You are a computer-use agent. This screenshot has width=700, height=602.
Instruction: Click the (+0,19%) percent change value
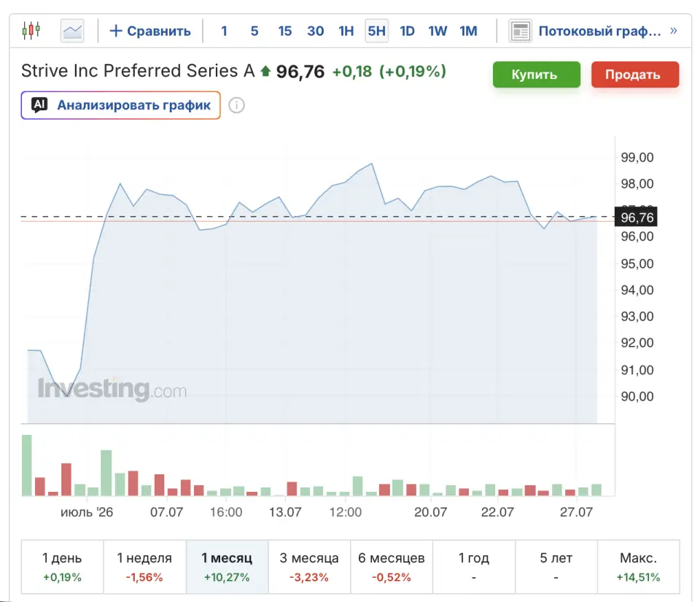pyautogui.click(x=413, y=72)
